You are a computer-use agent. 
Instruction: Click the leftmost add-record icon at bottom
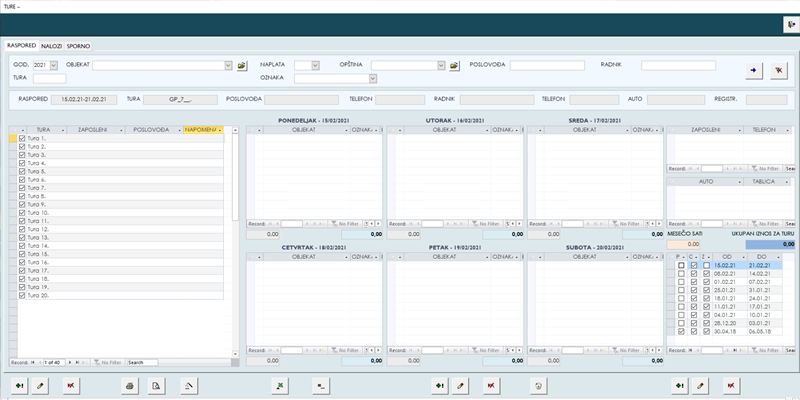coord(21,385)
